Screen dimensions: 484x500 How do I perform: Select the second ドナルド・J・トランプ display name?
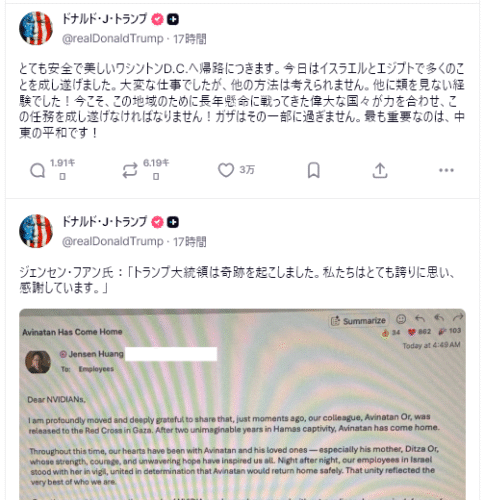[104, 222]
